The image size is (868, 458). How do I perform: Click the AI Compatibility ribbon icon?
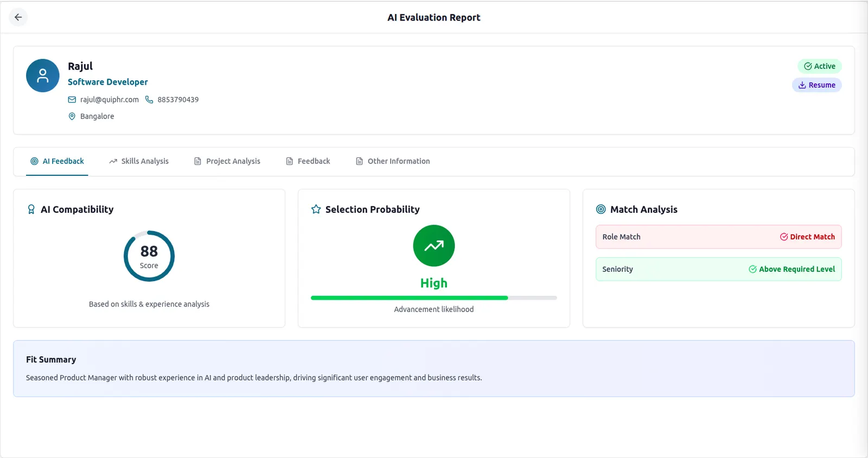[31, 209]
